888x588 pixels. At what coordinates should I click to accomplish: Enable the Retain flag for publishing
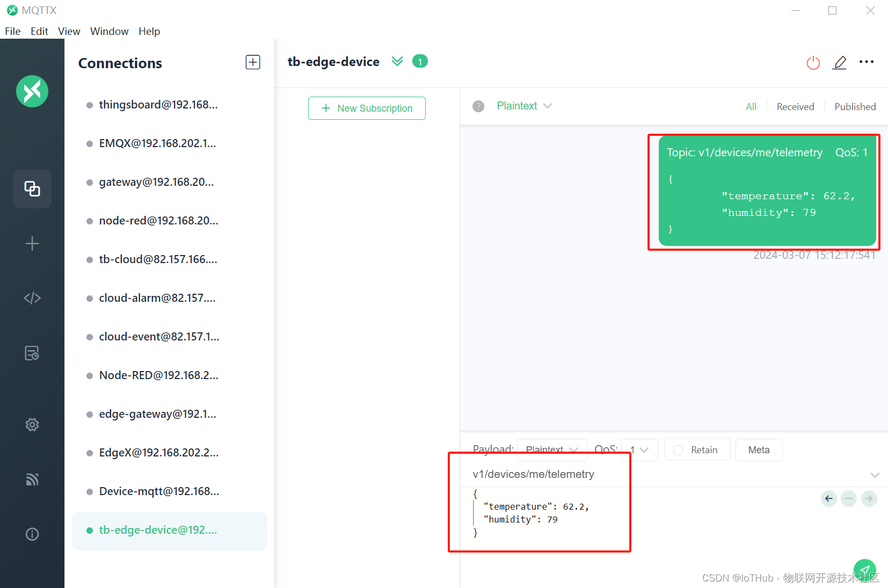[x=697, y=449]
